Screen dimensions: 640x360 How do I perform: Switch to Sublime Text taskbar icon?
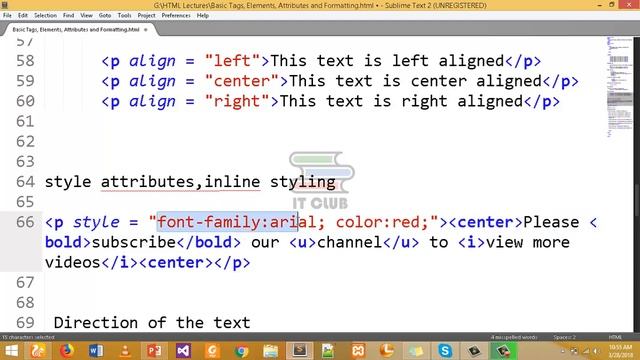click(300, 351)
